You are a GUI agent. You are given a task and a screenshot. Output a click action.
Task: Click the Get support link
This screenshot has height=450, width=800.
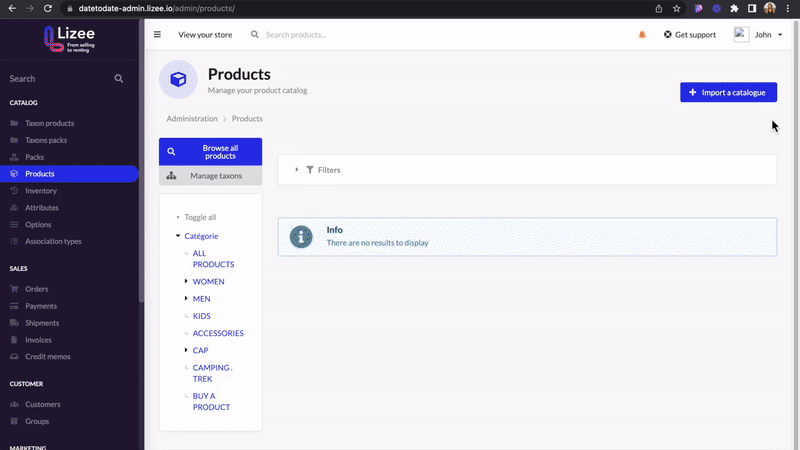coord(690,35)
